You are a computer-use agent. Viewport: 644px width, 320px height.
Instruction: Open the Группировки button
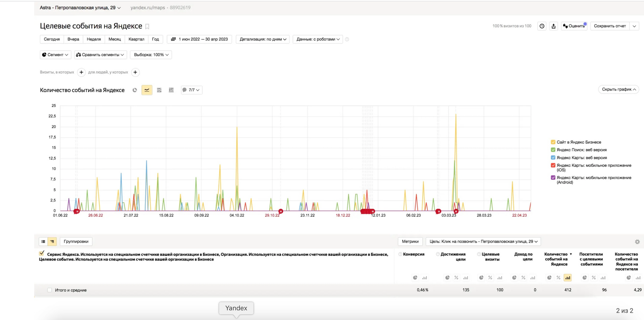pyautogui.click(x=76, y=241)
